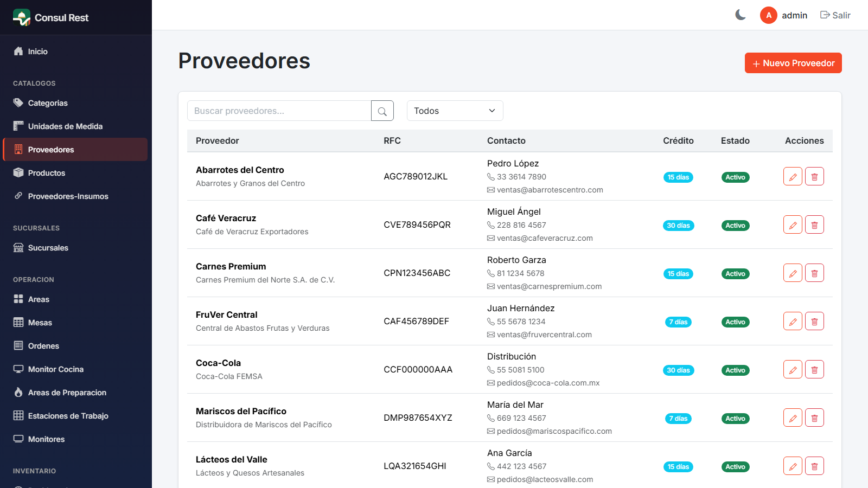868x488 pixels.
Task: Delete Café Veracruz supplier
Action: [x=814, y=224]
